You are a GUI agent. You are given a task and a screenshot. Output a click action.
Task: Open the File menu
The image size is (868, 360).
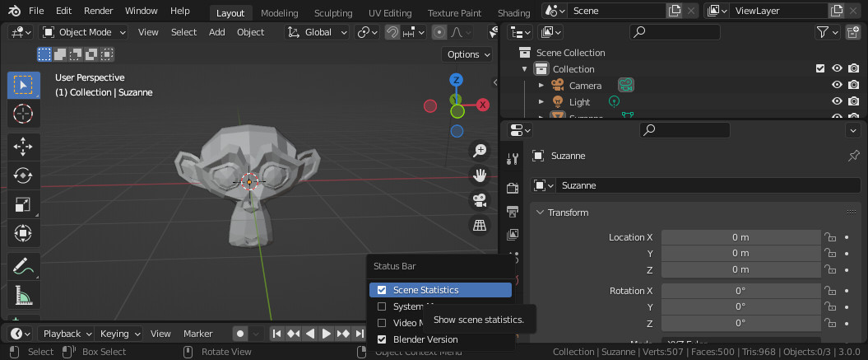[x=36, y=11]
